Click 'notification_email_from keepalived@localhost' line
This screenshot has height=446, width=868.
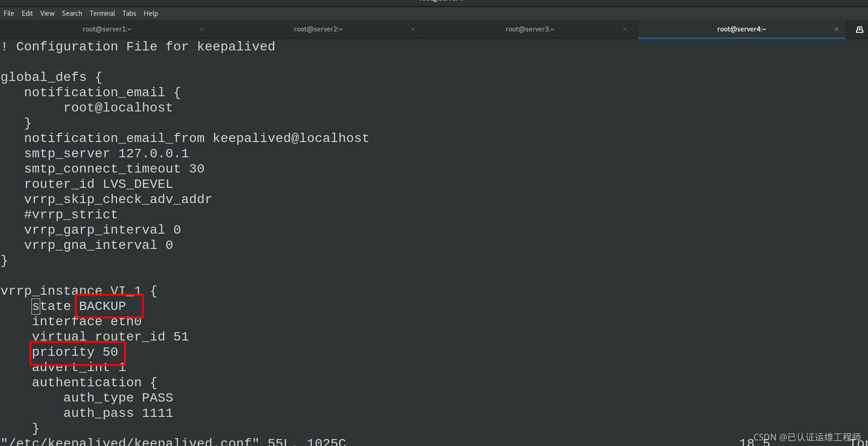[196, 138]
